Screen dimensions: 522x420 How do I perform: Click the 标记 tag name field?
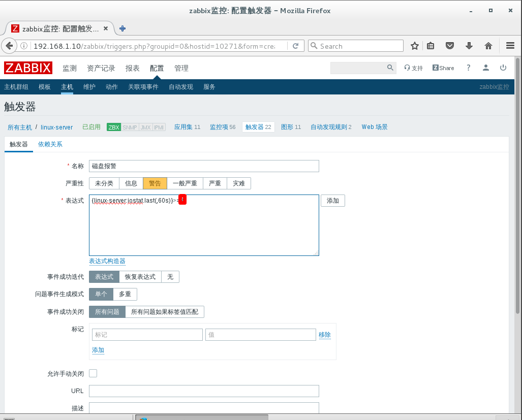147,335
